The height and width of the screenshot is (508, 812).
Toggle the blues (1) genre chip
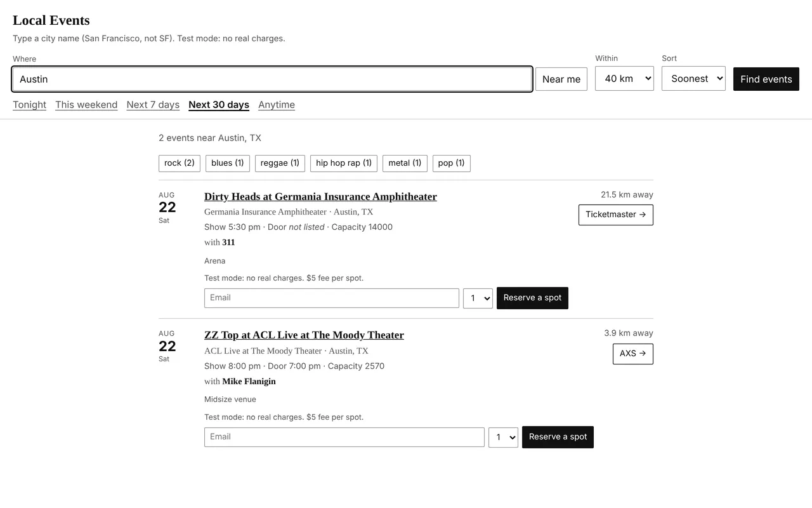(x=228, y=163)
